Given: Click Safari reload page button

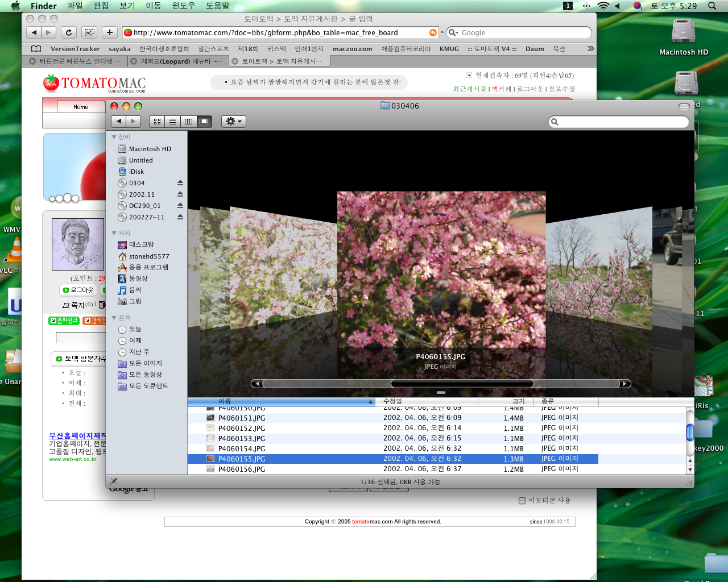Looking at the screenshot, I should [69, 32].
